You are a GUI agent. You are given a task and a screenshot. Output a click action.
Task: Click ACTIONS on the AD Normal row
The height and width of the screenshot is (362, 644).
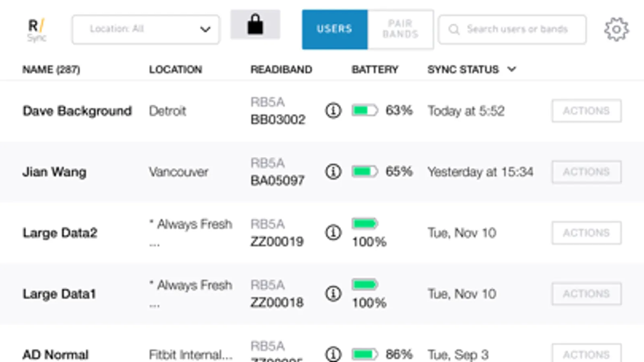[x=586, y=354]
